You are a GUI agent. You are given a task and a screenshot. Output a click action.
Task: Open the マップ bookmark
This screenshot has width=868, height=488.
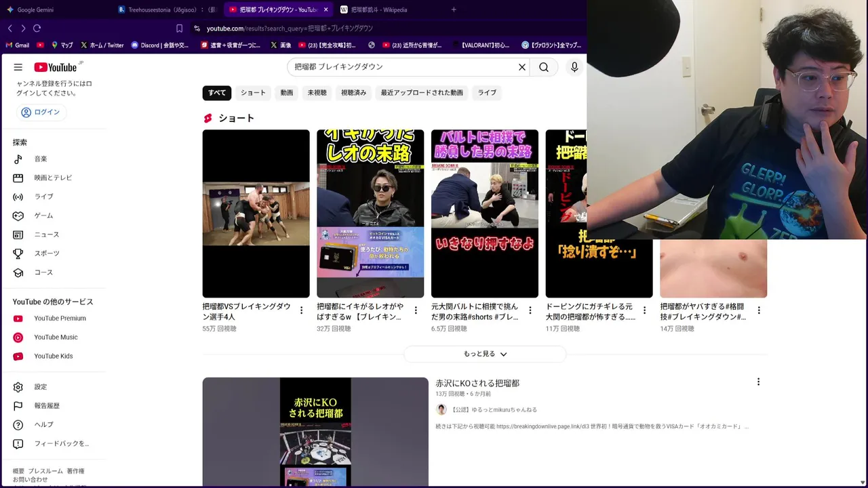point(62,45)
